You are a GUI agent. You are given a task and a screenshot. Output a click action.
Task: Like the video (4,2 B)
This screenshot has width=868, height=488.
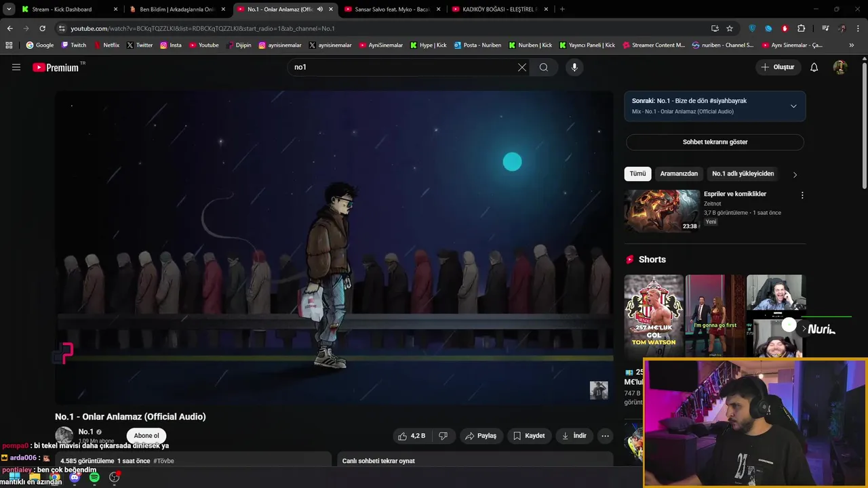(412, 436)
